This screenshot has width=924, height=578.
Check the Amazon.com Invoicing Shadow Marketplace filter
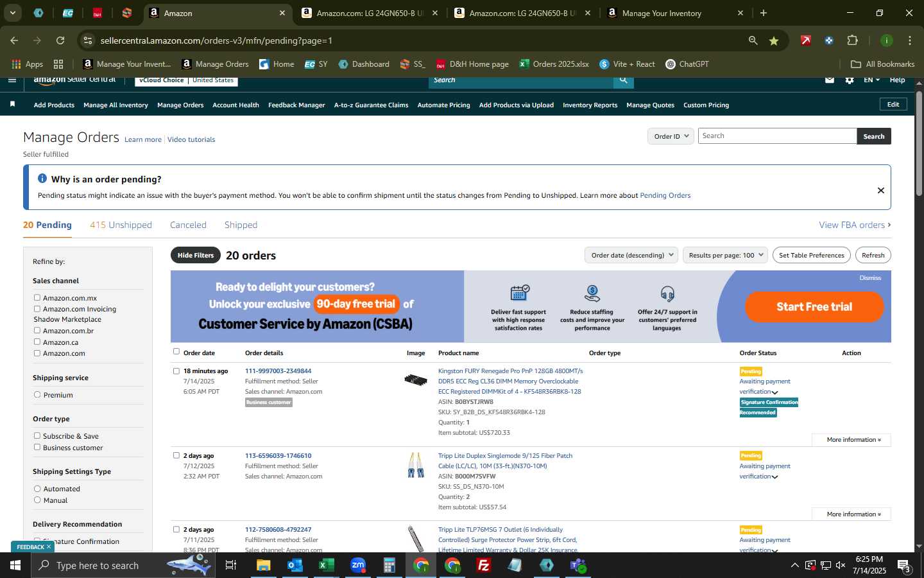[37, 308]
